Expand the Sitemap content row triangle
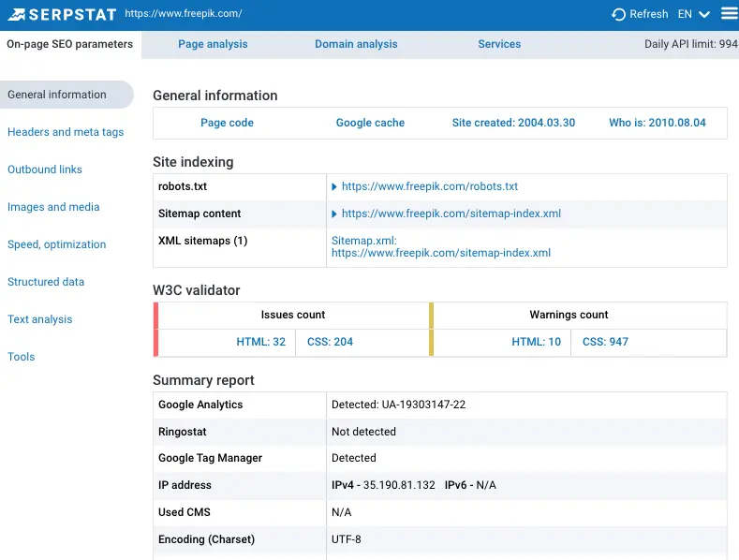Image resolution: width=739 pixels, height=560 pixels. (334, 214)
